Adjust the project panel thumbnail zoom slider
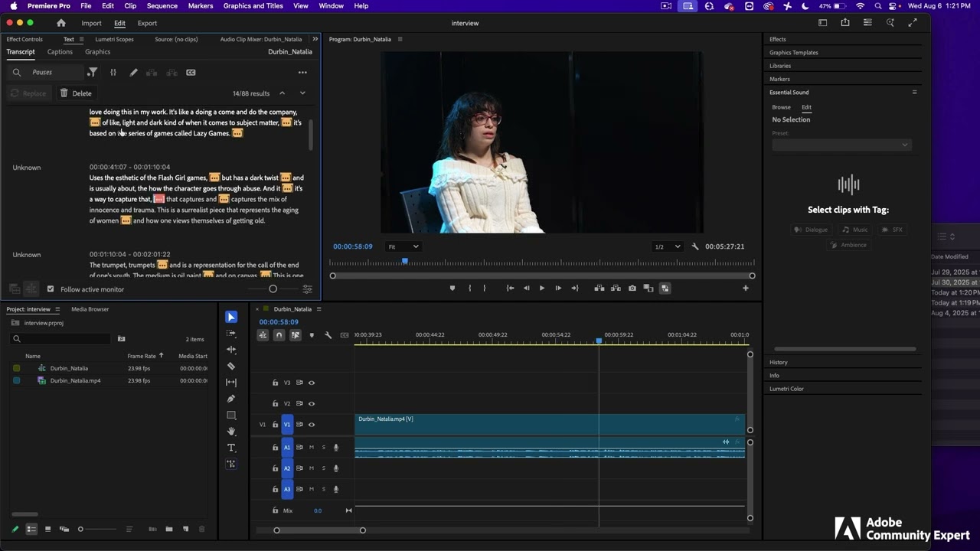This screenshot has width=980, height=551. pyautogui.click(x=80, y=529)
